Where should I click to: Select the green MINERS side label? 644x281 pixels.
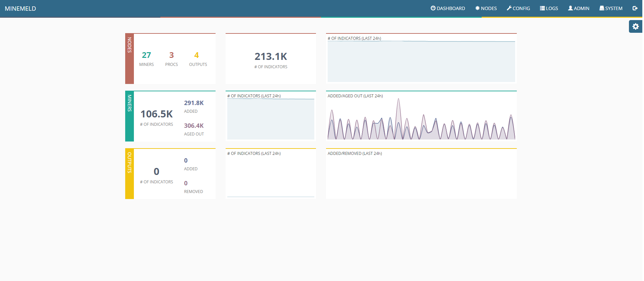click(x=130, y=116)
